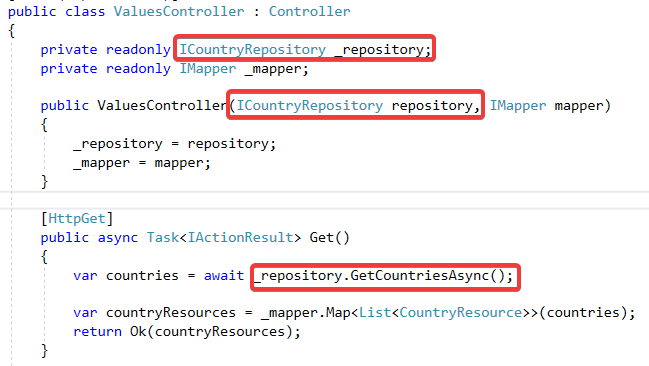The height and width of the screenshot is (366, 649).
Task: Click the countryResources variable declaration
Action: [171, 313]
